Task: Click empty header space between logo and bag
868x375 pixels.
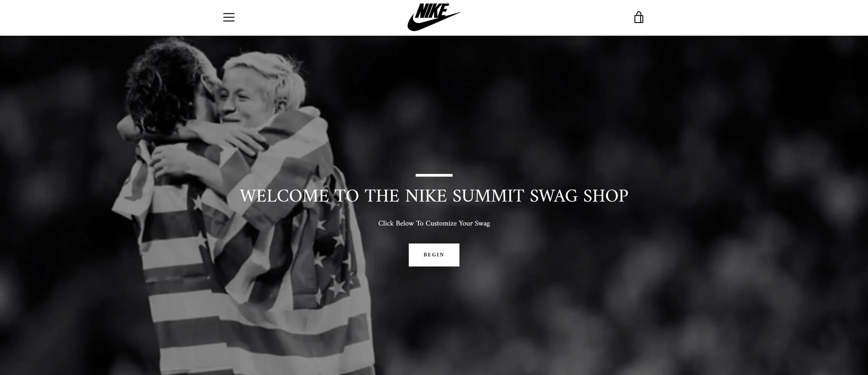Action: [547, 17]
